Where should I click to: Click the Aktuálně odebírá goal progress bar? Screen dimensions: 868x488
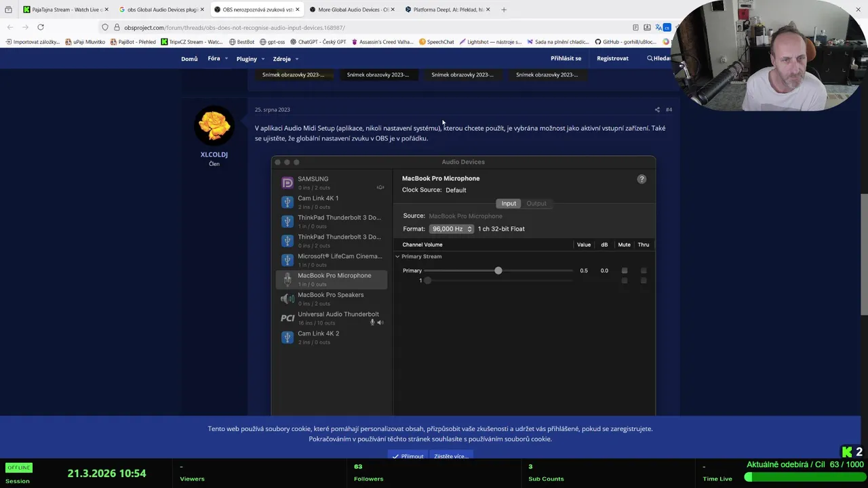point(805,477)
